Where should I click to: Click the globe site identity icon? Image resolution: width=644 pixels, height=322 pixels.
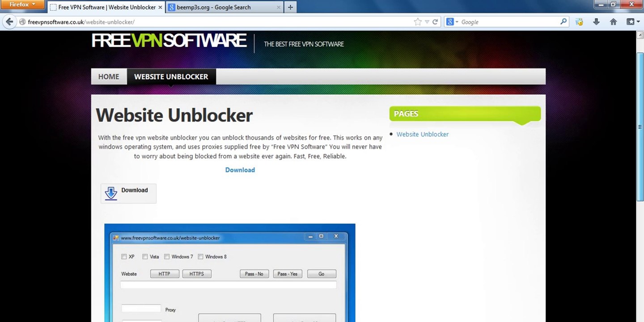[22, 21]
